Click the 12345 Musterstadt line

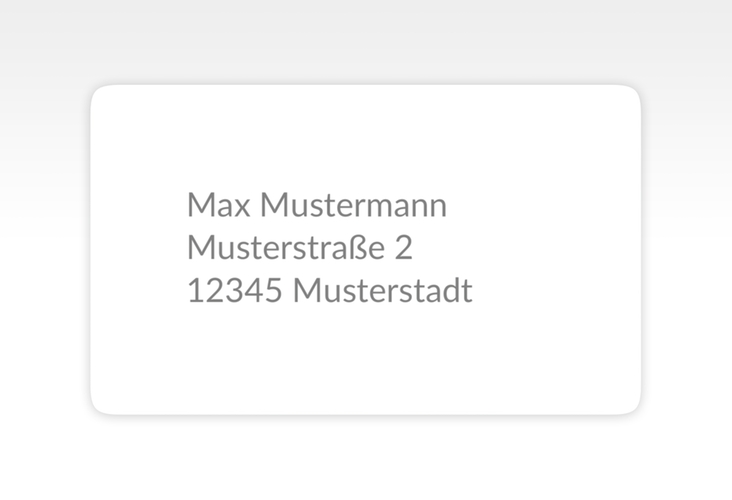[330, 290]
